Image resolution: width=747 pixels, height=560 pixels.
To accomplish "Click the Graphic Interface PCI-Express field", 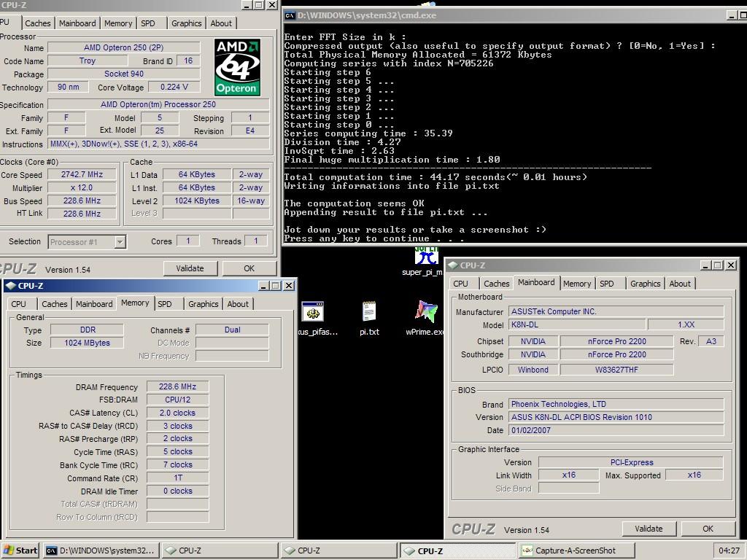I will click(x=631, y=462).
